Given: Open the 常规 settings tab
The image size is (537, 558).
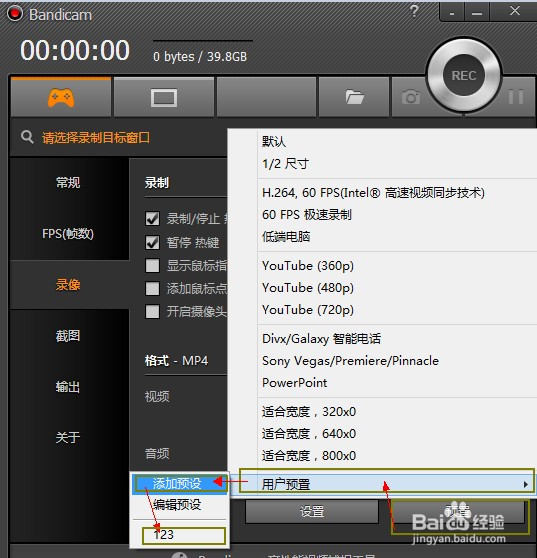Looking at the screenshot, I should 68,183.
